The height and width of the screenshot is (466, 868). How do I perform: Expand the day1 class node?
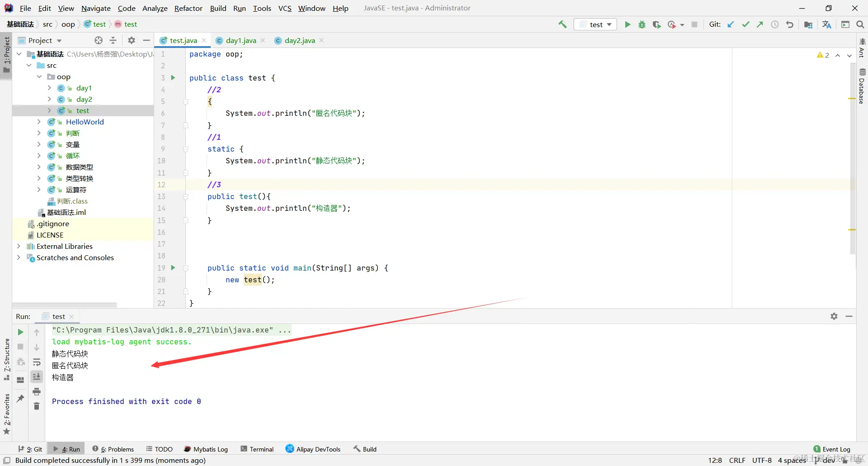tap(49, 88)
